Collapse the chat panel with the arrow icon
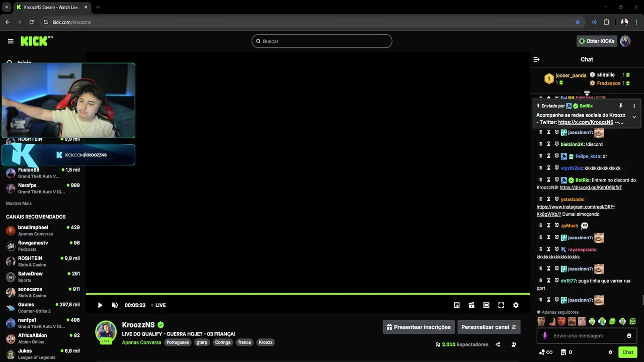This screenshot has height=362, width=644. pyautogui.click(x=536, y=59)
